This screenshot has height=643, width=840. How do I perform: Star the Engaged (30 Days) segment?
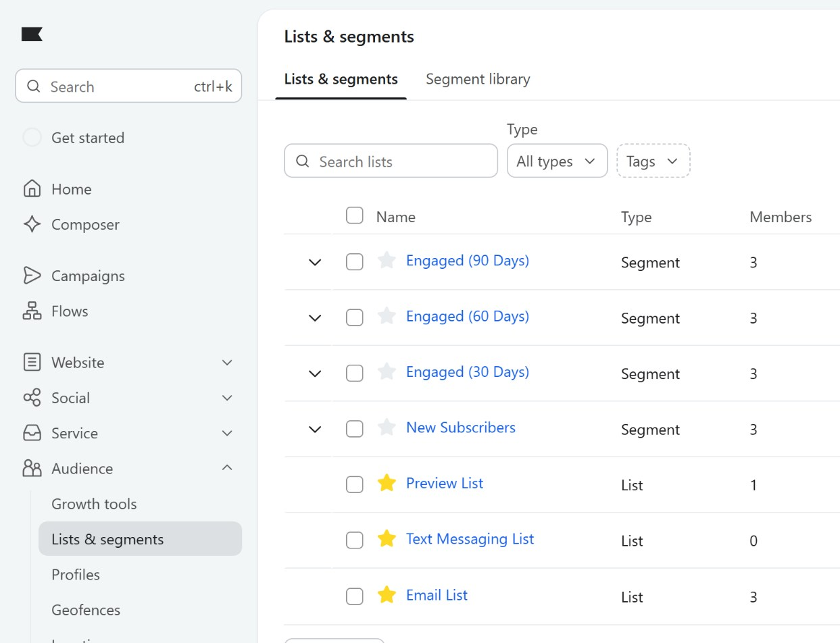[x=387, y=372]
